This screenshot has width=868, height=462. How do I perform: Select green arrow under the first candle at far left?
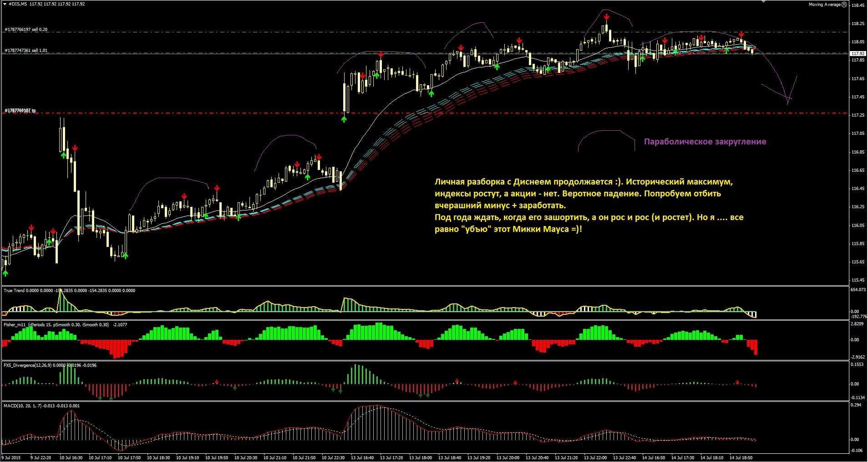point(5,273)
